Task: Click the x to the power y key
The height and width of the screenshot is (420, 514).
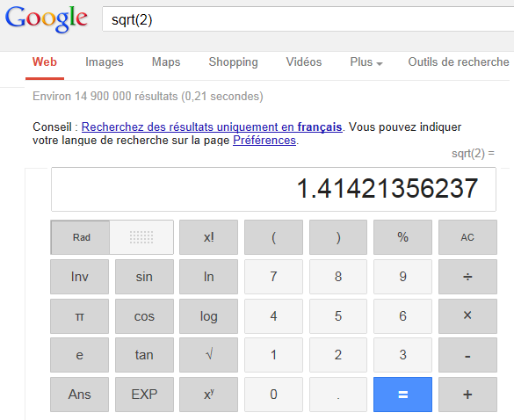Action: (x=208, y=395)
